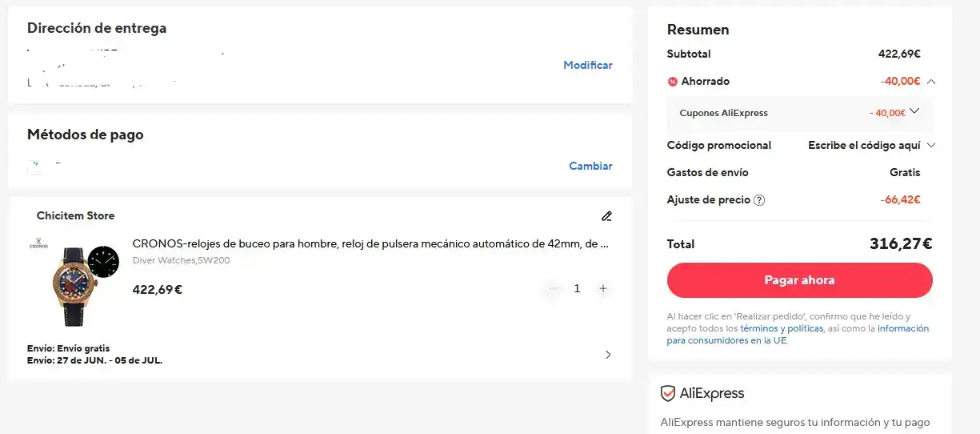The width and height of the screenshot is (980, 434).
Task: Click the payment method card icon
Action: (34, 167)
